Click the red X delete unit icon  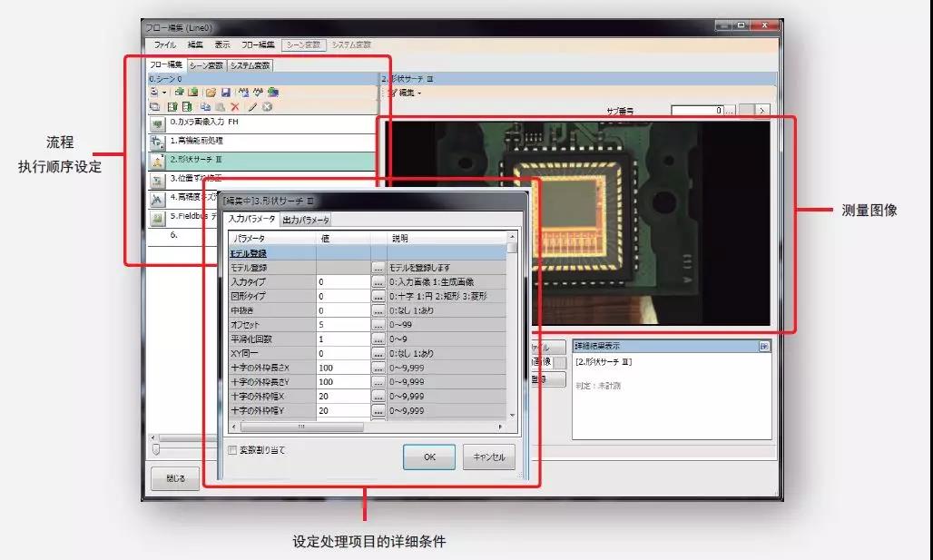pos(235,107)
